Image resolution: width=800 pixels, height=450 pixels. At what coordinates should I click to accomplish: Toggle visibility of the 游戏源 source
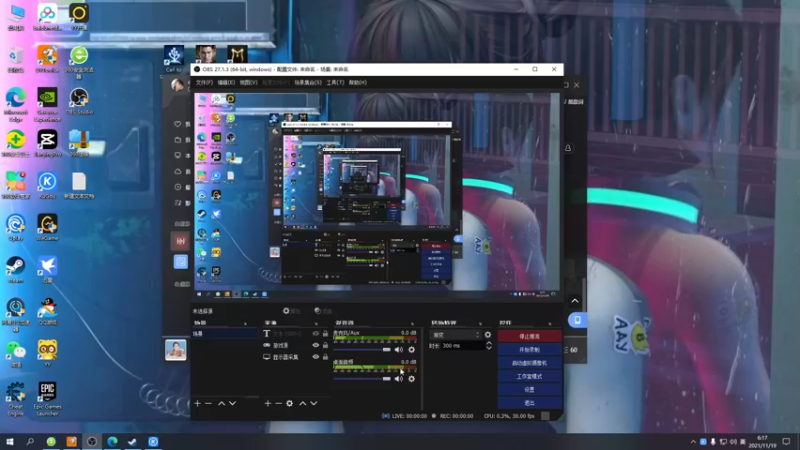316,345
